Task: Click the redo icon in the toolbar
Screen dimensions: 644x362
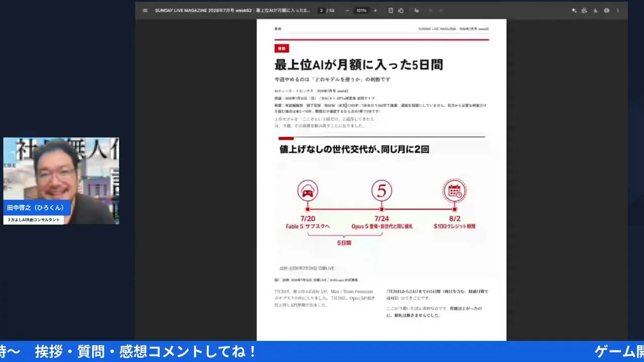Action: click(441, 11)
